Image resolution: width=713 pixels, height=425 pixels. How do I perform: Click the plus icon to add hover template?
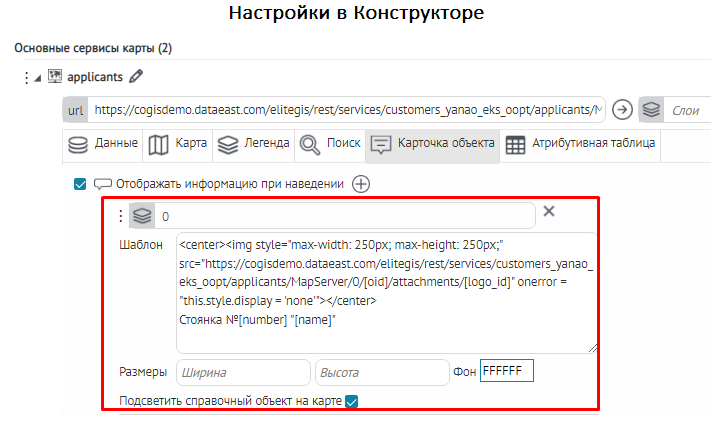[x=361, y=184]
